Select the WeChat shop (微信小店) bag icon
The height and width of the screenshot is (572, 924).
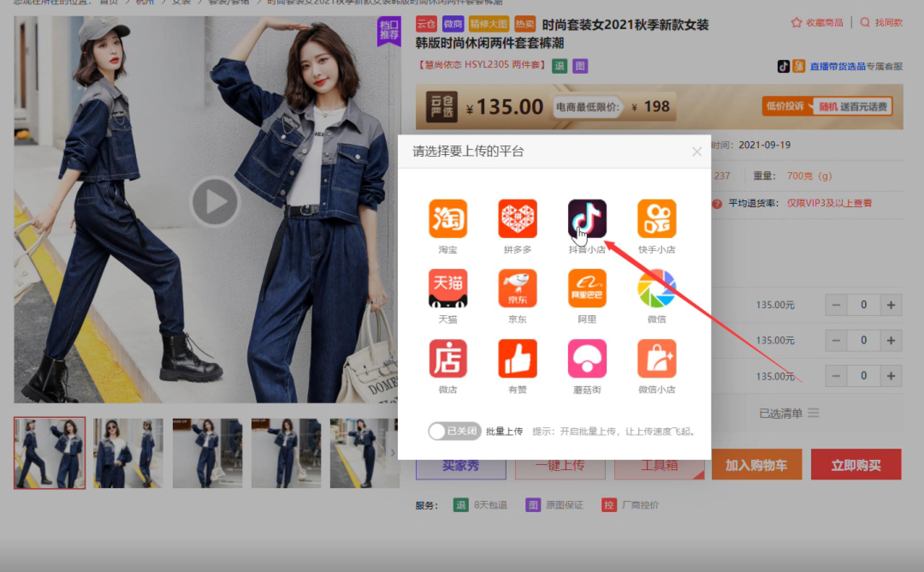click(657, 358)
